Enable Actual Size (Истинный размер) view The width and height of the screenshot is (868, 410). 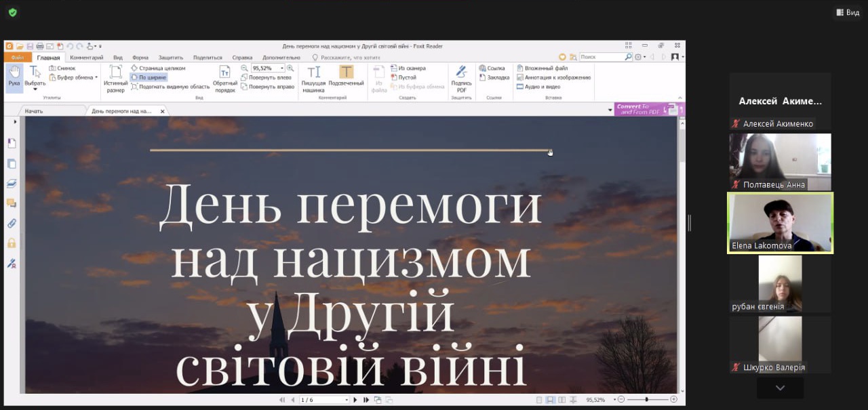tap(115, 79)
